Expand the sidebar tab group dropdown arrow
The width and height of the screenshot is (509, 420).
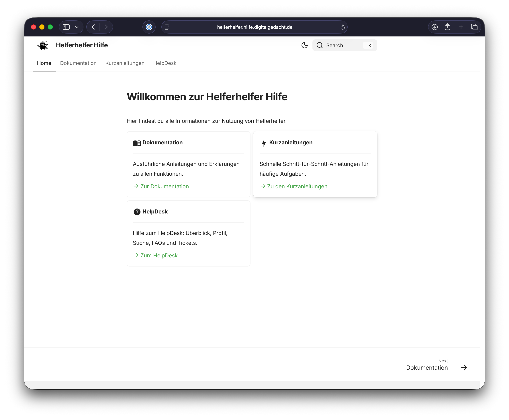tap(77, 27)
